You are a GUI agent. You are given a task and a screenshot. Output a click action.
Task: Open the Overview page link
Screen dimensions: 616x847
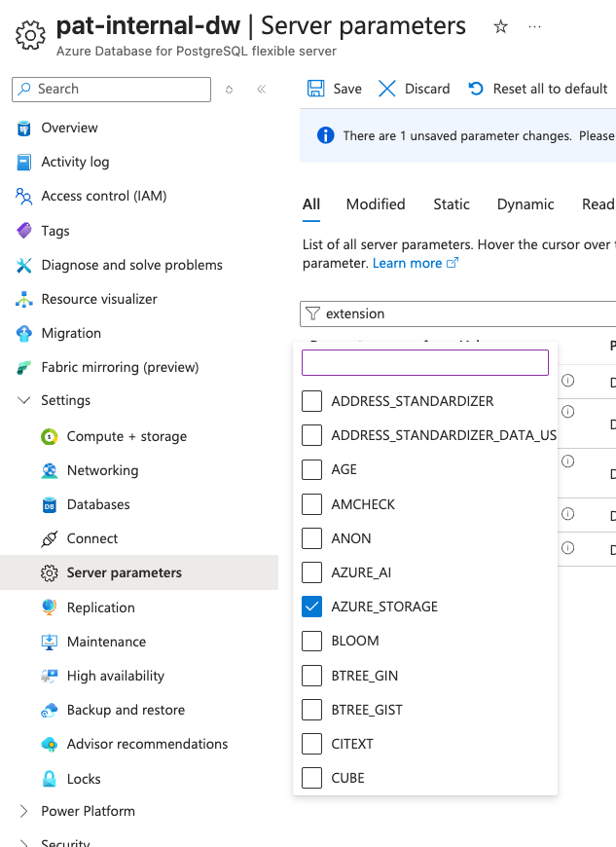70,128
